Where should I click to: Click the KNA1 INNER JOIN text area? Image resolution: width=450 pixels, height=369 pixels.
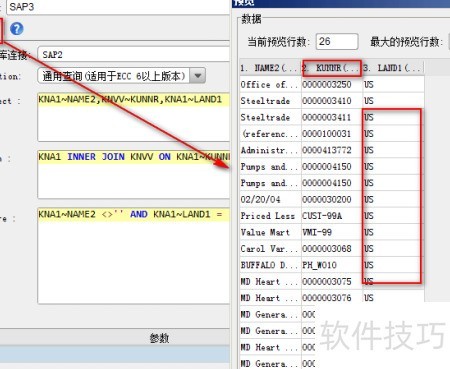[134, 174]
